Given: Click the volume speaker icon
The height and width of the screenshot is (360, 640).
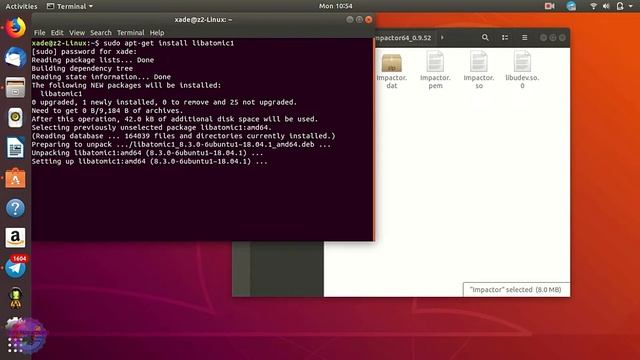Looking at the screenshot, I should pyautogui.click(x=606, y=6).
